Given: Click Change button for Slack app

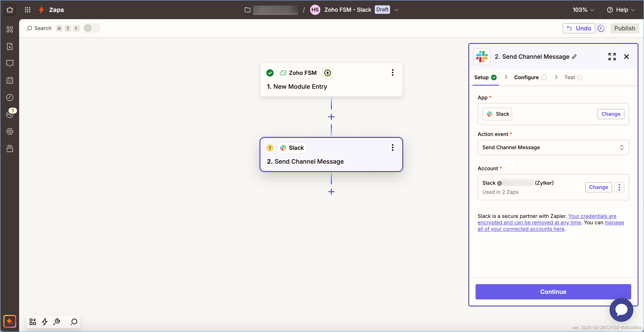Looking at the screenshot, I should pyautogui.click(x=610, y=114).
